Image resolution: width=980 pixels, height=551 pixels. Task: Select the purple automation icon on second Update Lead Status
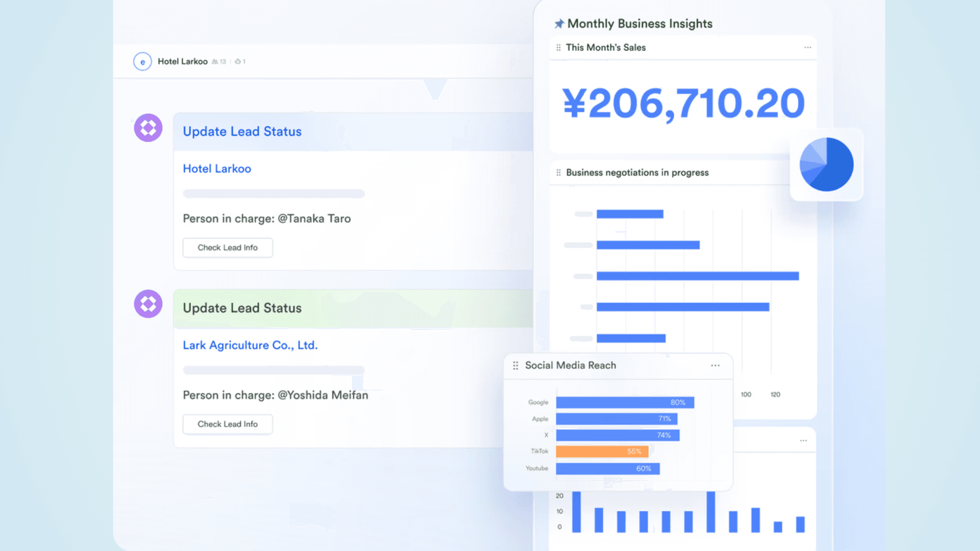click(x=148, y=304)
